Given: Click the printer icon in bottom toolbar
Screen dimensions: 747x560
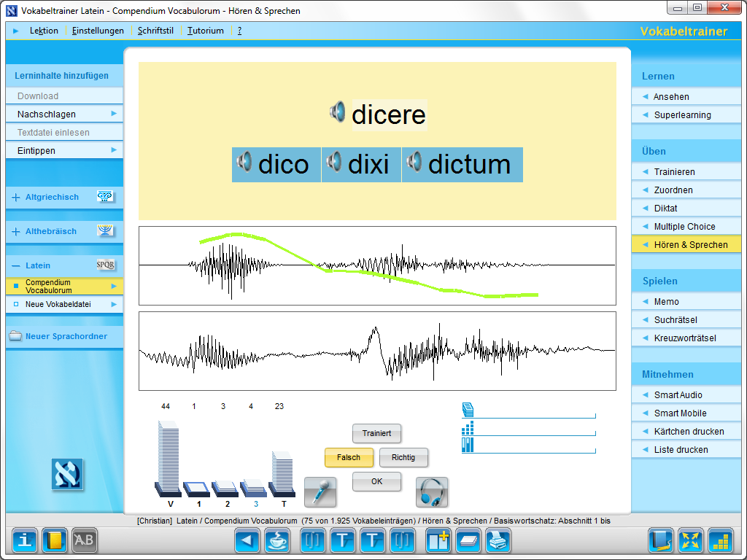Looking at the screenshot, I should (498, 540).
